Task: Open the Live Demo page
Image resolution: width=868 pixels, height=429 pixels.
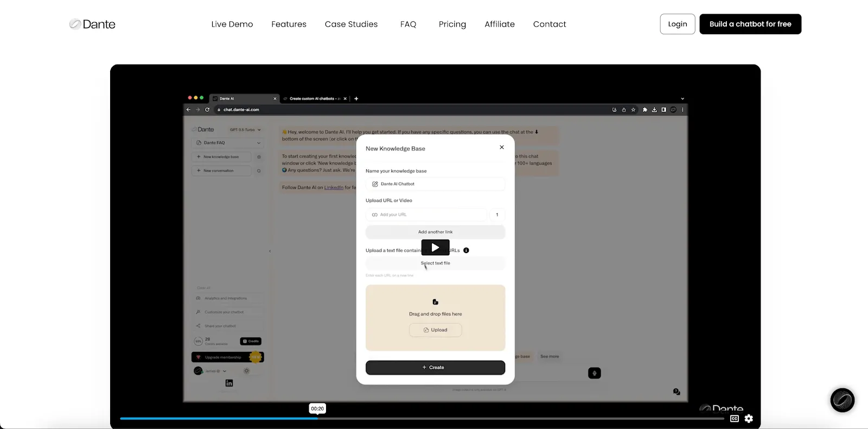Action: (x=232, y=24)
